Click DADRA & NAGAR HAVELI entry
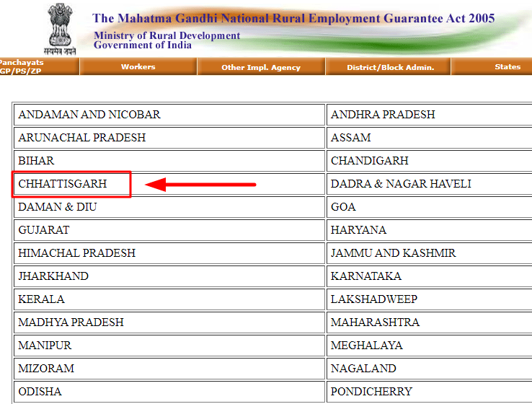 tap(401, 184)
